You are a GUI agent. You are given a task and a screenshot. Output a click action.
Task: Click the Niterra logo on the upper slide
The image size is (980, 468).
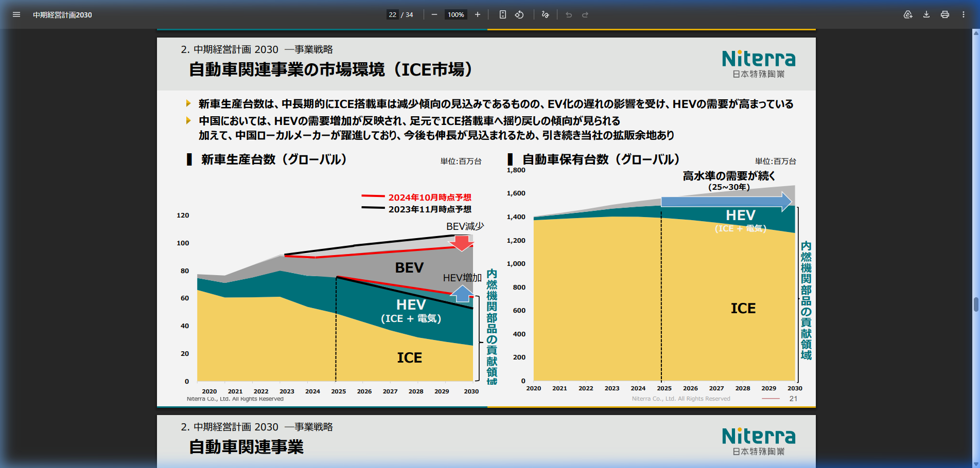tap(758, 64)
